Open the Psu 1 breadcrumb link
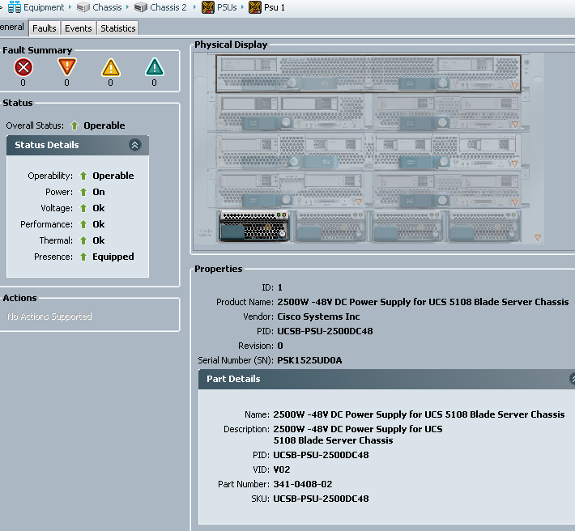Screen dimensions: 575x531 (274, 8)
